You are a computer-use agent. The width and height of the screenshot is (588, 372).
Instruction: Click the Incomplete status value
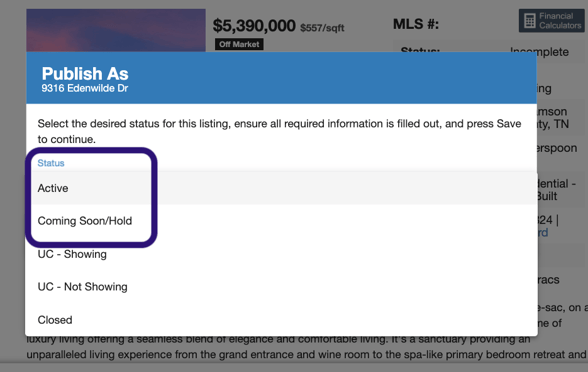pyautogui.click(x=540, y=52)
